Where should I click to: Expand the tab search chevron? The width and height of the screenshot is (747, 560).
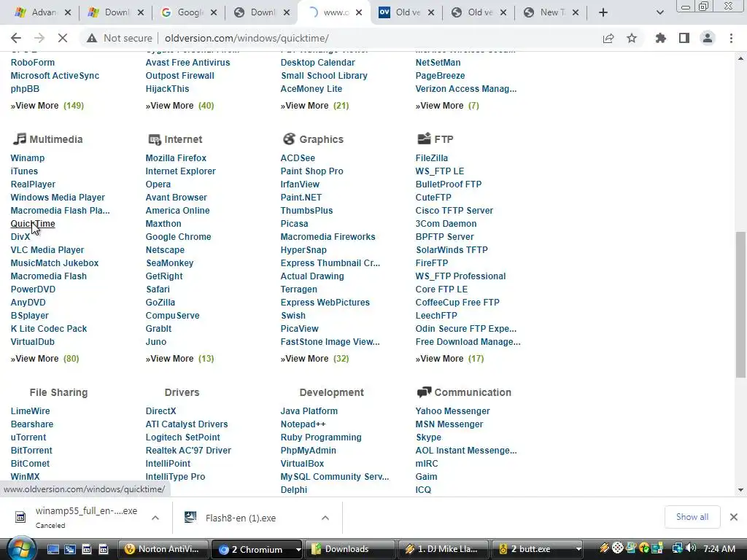point(659,13)
